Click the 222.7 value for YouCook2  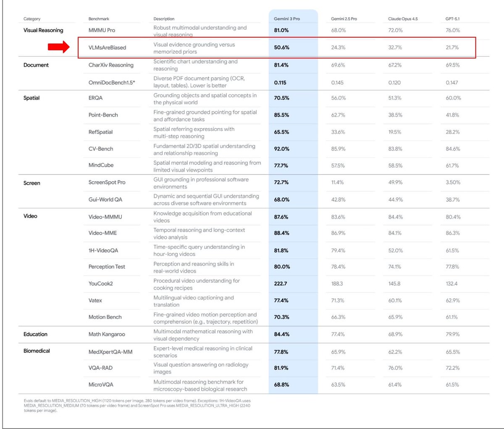[x=281, y=284]
